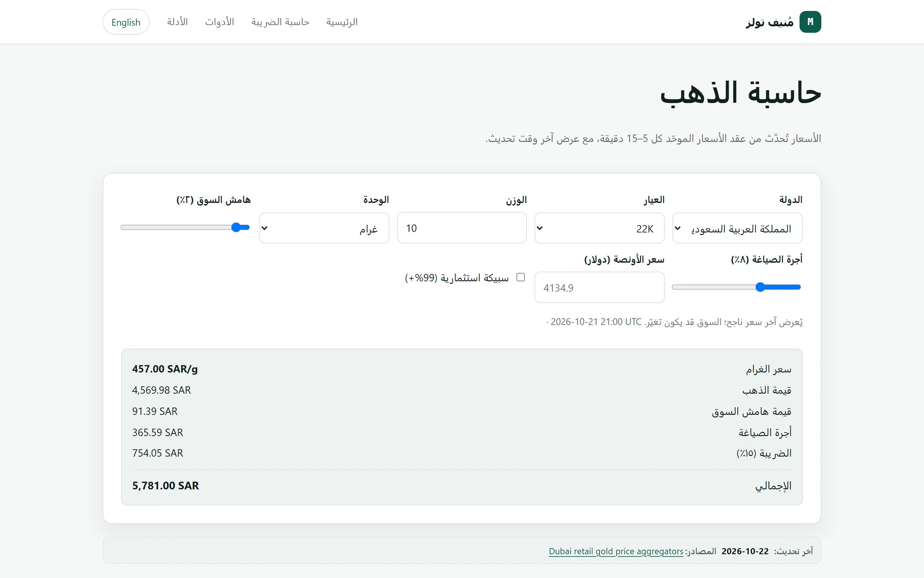Expand the الوحدة غرام unit dropdown
The width and height of the screenshot is (924, 578).
324,228
